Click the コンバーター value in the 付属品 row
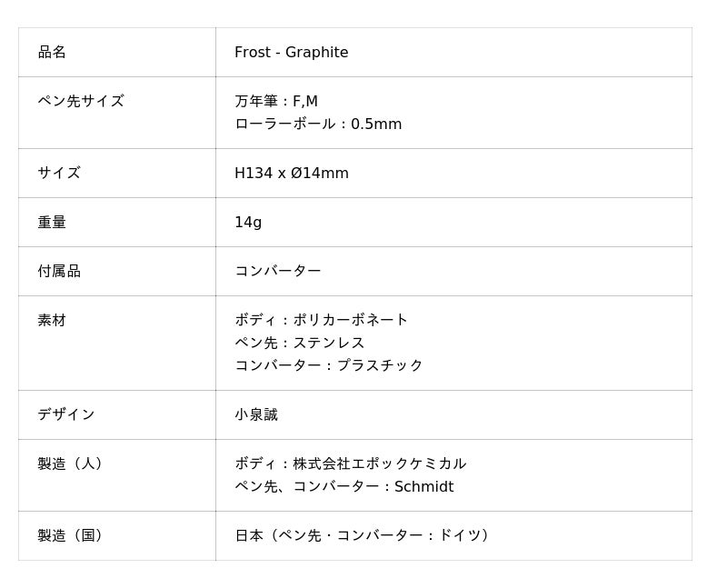This screenshot has width=727, height=588. pos(278,272)
